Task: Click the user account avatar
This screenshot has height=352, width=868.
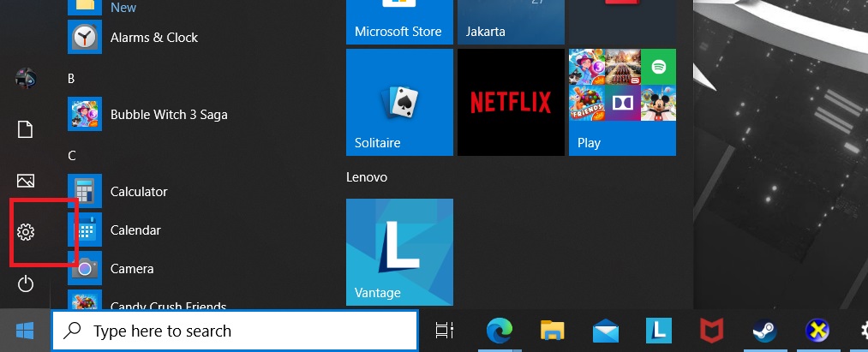Action: [x=26, y=79]
